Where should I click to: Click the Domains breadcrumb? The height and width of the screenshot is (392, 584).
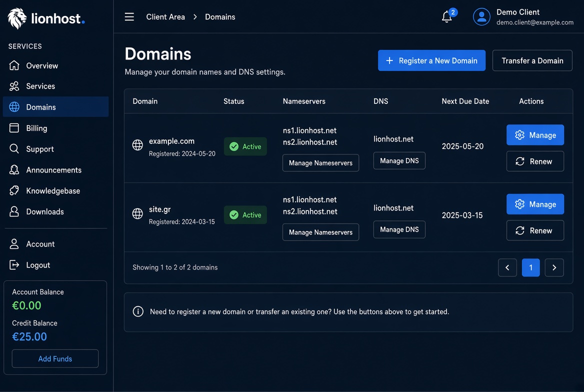(220, 17)
